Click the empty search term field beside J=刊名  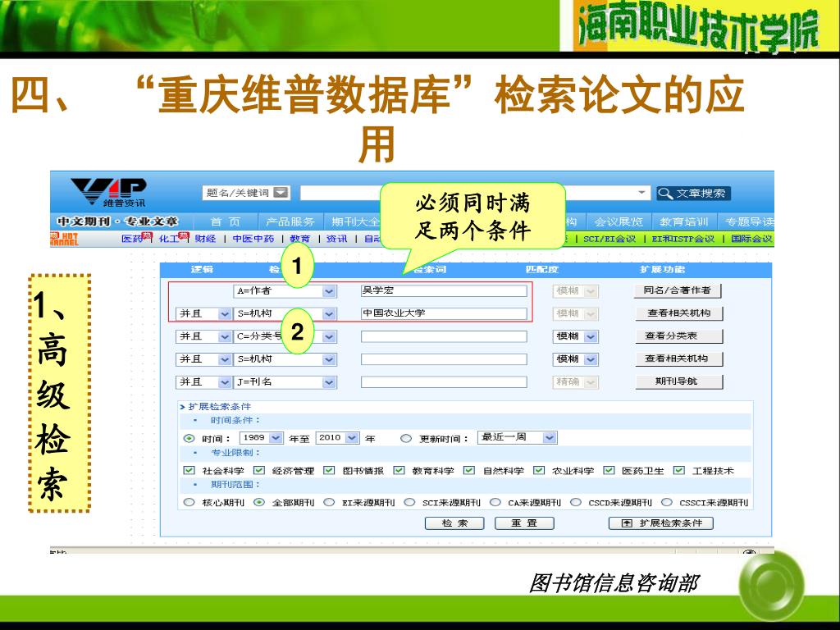[x=444, y=382]
